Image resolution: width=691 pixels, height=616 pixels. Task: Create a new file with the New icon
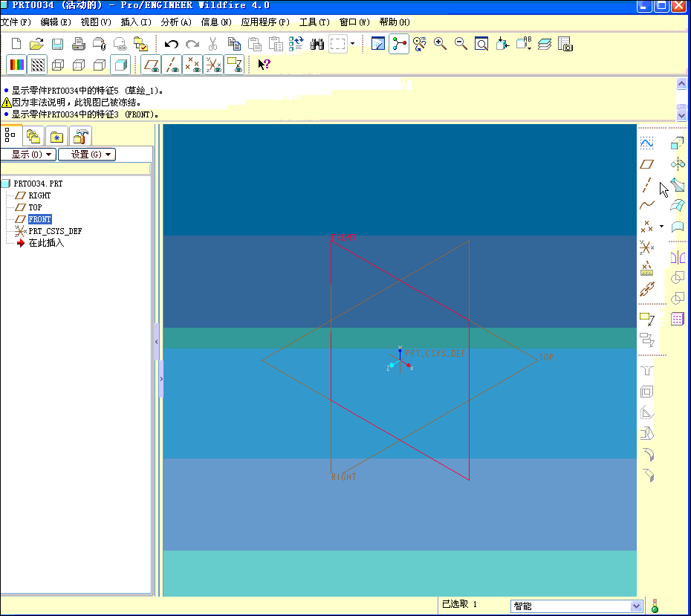point(16,44)
